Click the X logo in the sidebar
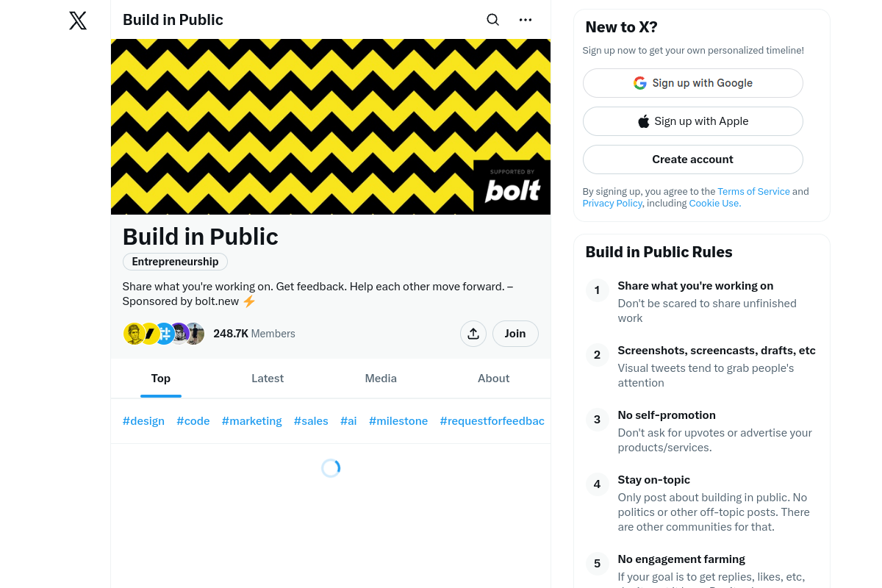The height and width of the screenshot is (588, 882). pyautogui.click(x=77, y=21)
